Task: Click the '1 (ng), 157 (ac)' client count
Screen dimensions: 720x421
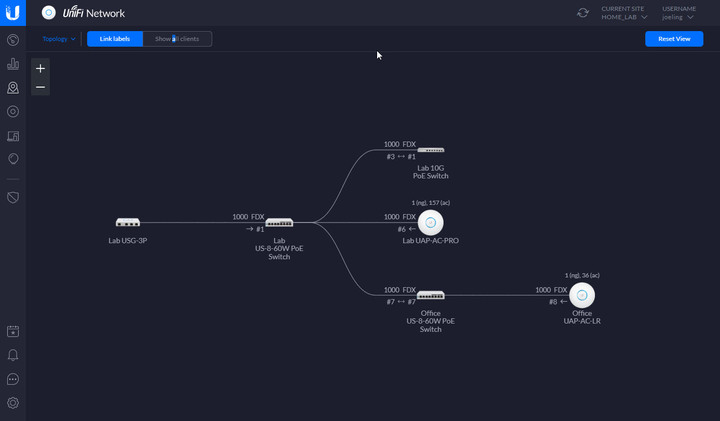Action: [x=431, y=202]
